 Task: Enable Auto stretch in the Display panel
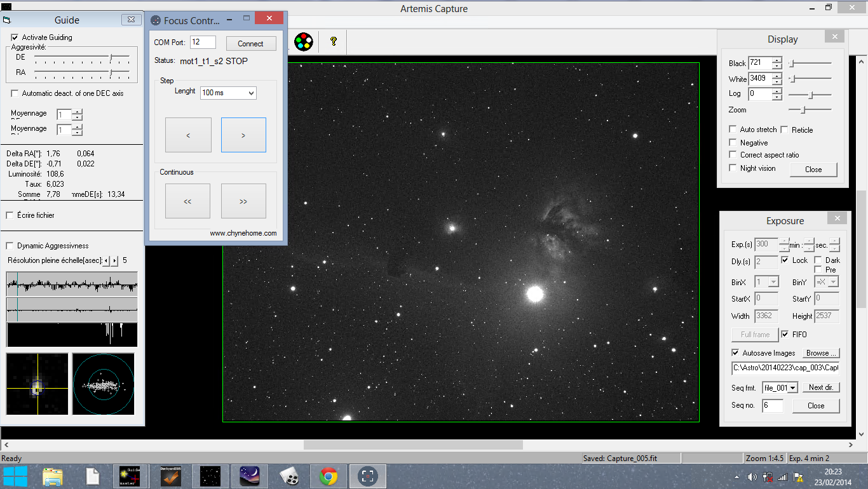(x=733, y=130)
